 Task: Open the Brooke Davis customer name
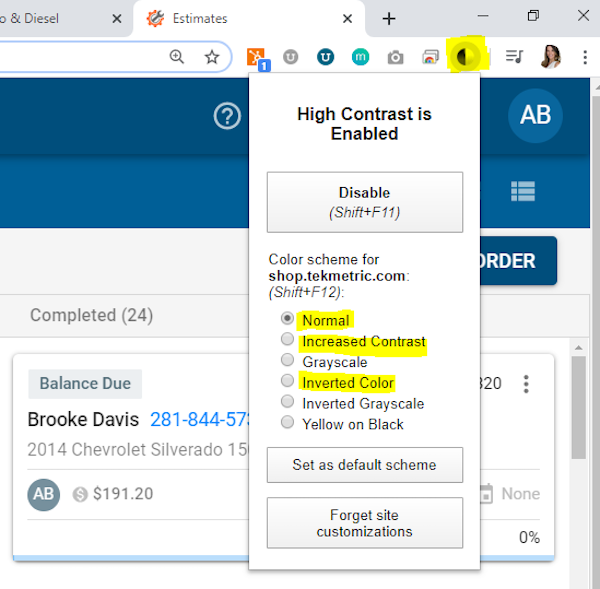click(x=83, y=420)
